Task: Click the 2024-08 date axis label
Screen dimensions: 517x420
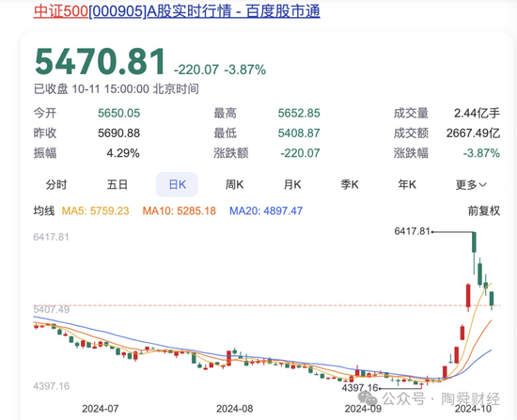Action: (x=234, y=409)
